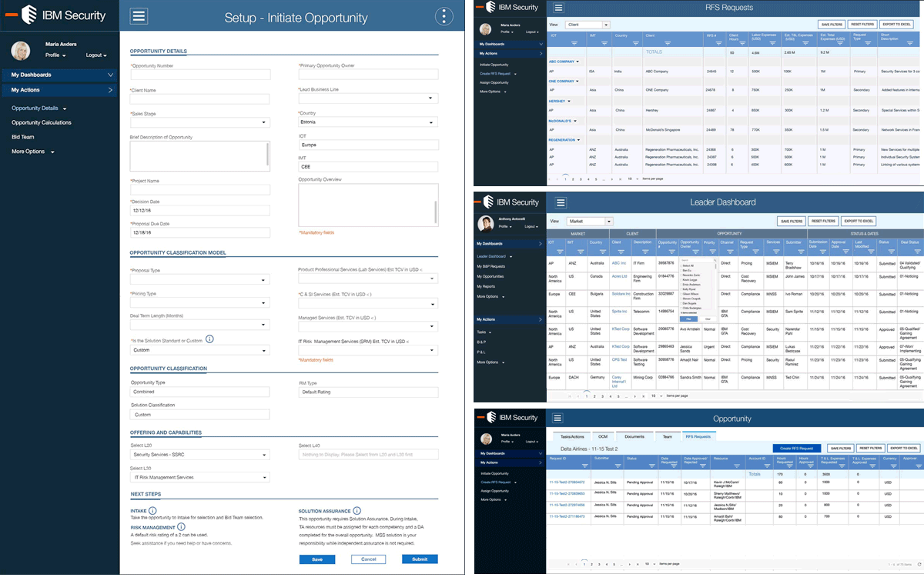
Task: Open View dropdown showing Client in RFS Requests
Action: point(588,25)
